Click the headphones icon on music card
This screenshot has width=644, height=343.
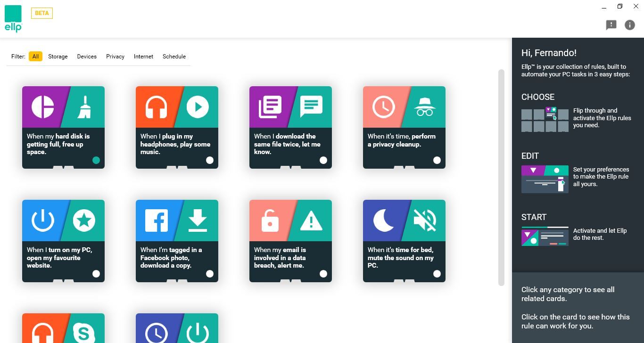[x=156, y=106]
